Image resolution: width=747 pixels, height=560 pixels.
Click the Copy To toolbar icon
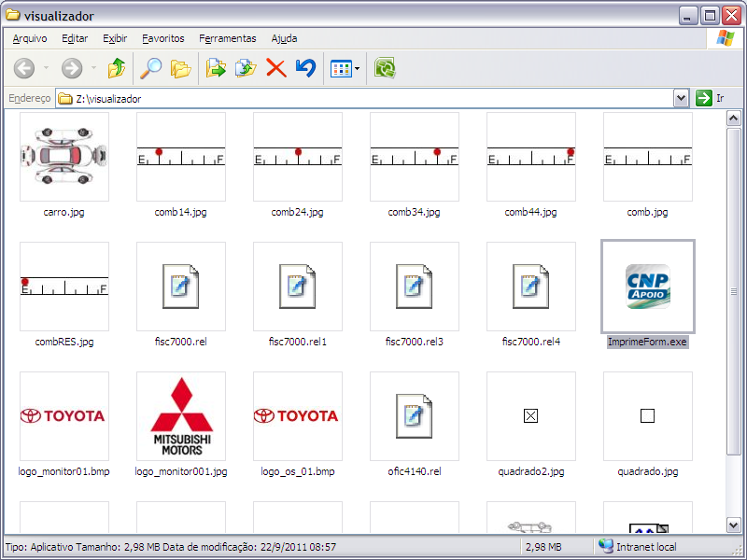click(x=246, y=68)
